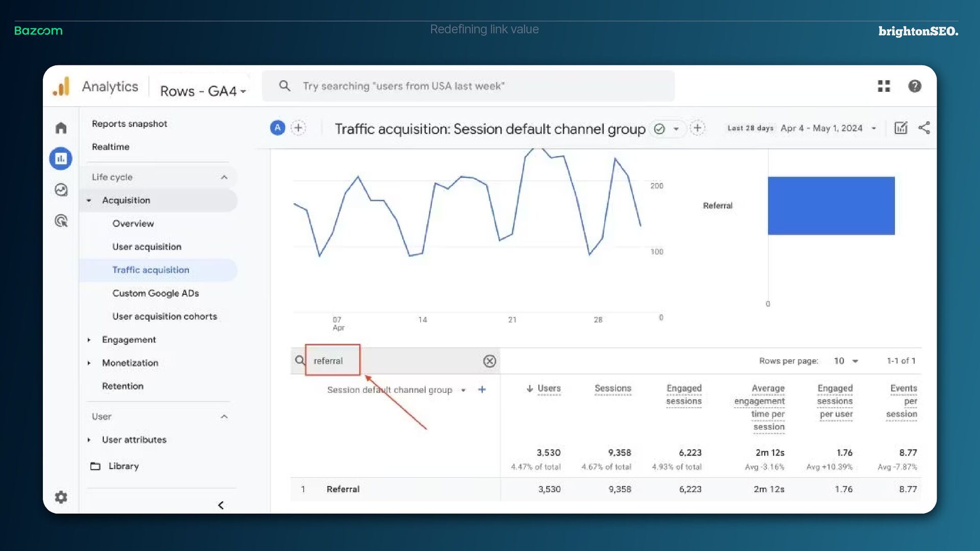Click the Library link
The height and width of the screenshot is (551, 980).
point(123,466)
